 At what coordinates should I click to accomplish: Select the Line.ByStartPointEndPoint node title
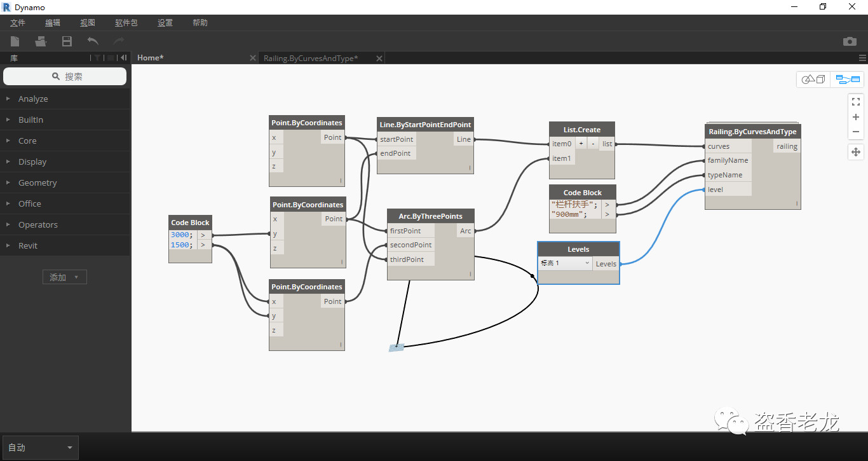click(x=426, y=125)
